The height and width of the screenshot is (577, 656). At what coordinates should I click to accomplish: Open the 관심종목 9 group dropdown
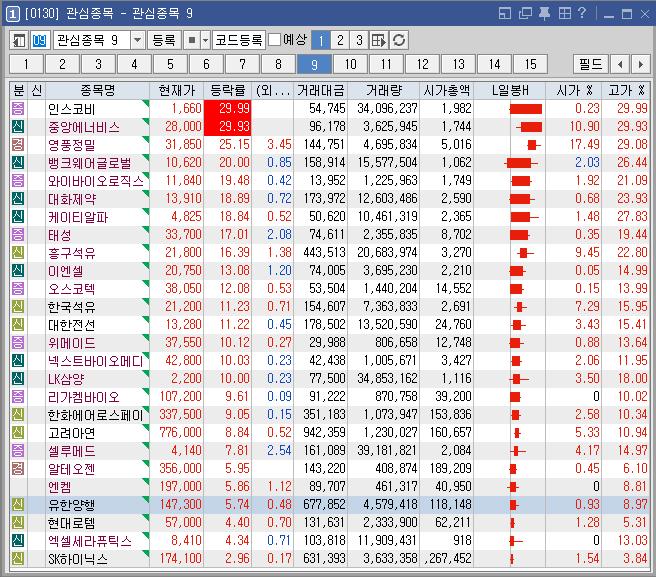tap(137, 40)
